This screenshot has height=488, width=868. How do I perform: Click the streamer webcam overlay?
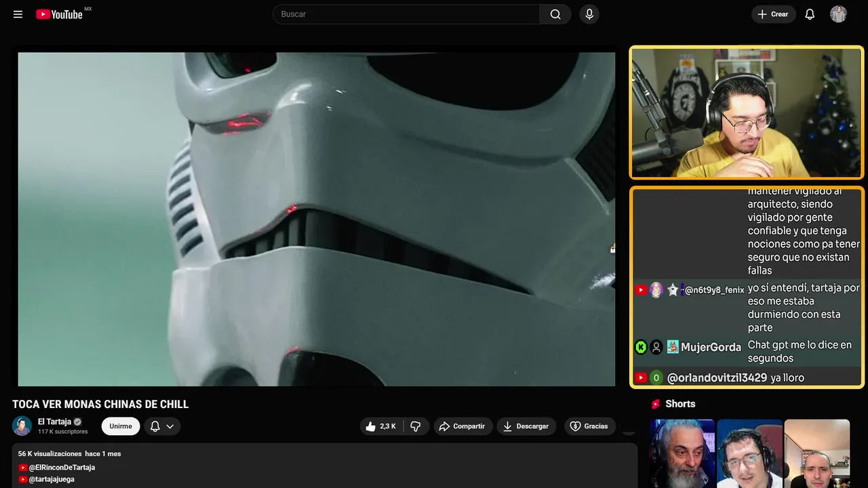coord(747,113)
